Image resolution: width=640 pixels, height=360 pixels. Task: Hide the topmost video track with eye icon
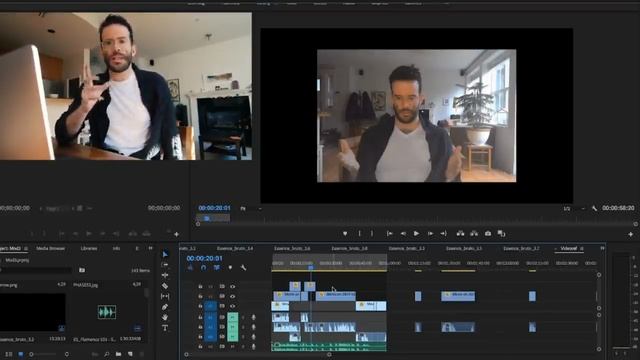pos(232,287)
